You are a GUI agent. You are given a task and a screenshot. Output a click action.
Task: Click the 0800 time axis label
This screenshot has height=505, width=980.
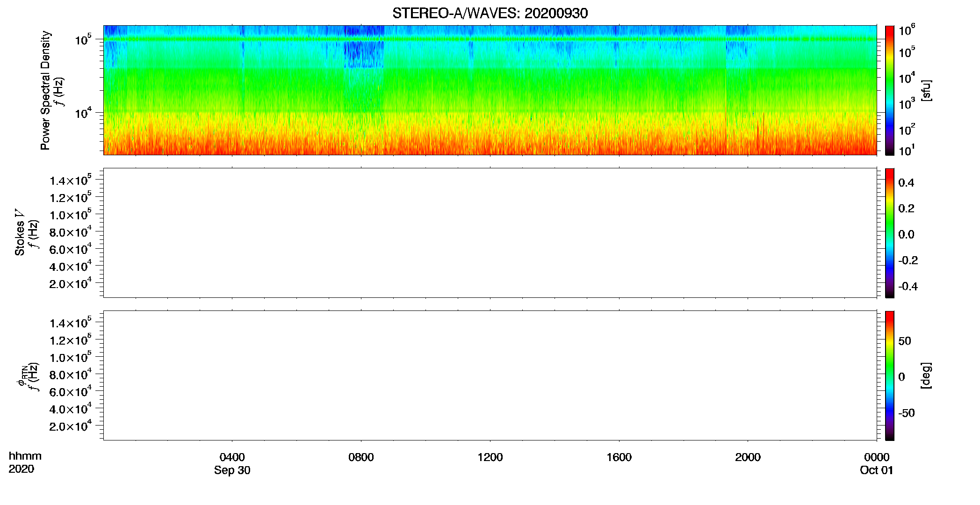(361, 457)
